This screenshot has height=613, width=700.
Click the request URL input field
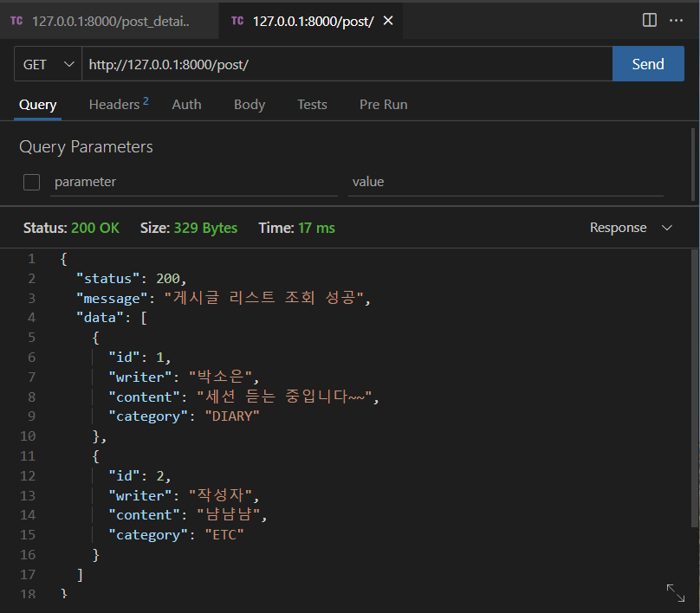click(347, 64)
